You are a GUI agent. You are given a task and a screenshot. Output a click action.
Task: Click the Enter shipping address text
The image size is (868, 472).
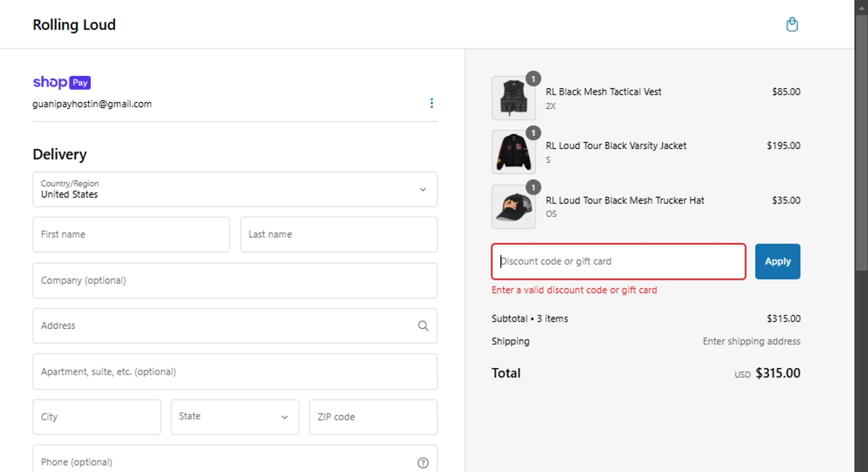(x=752, y=341)
